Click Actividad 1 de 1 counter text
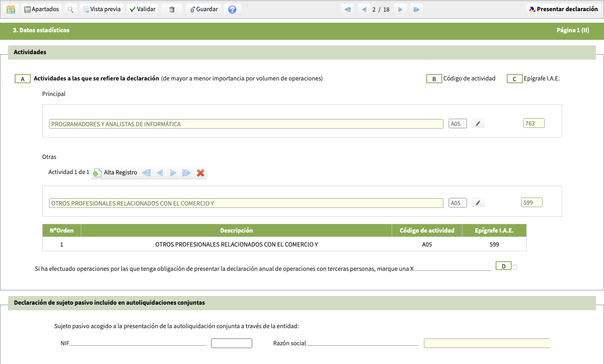 coord(69,172)
